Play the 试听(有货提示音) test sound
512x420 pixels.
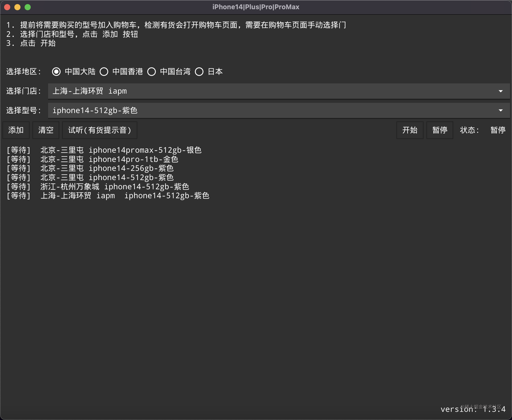[100, 130]
